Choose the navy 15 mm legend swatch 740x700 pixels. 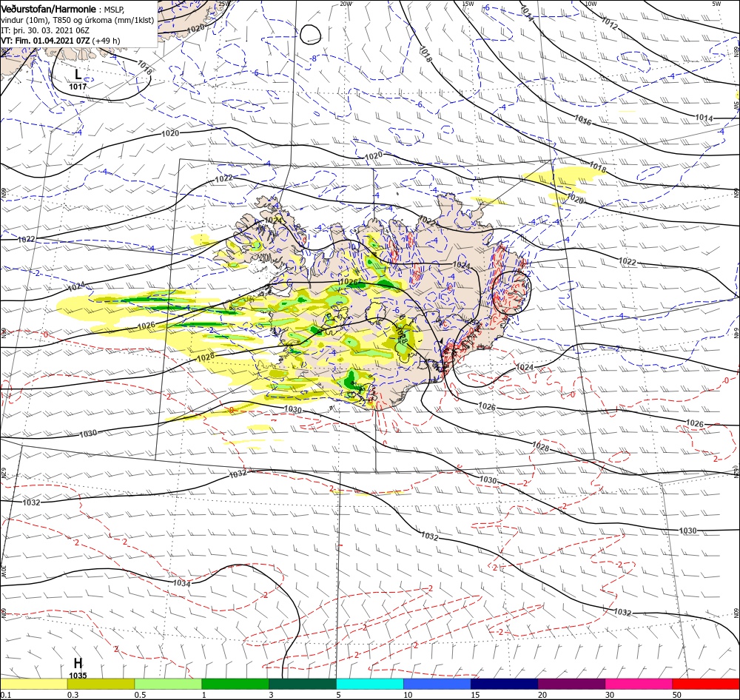coord(505,684)
